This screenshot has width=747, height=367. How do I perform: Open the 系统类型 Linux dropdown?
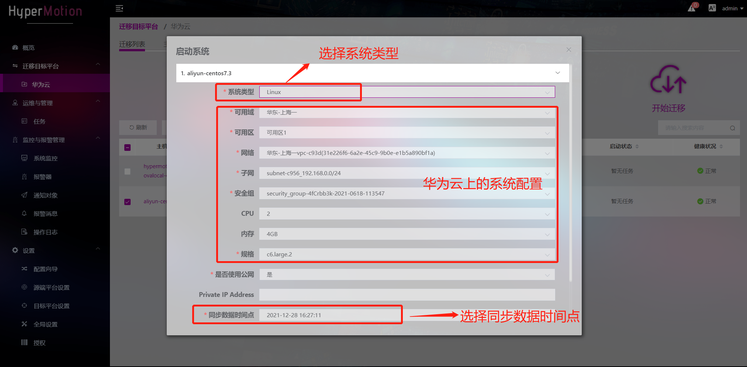pyautogui.click(x=407, y=92)
